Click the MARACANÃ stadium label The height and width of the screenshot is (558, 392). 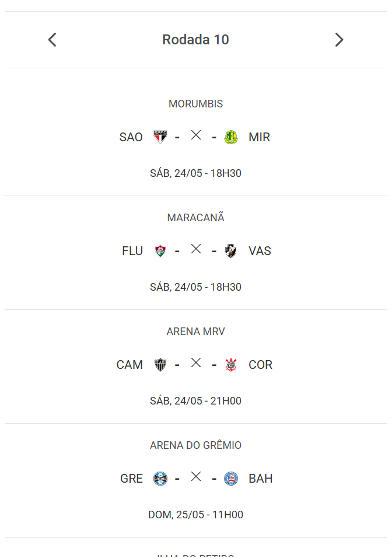[195, 218]
